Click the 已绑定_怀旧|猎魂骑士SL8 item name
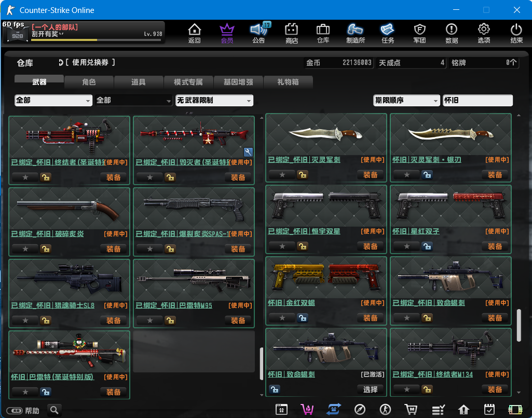The height and width of the screenshot is (418, 532). 53,305
